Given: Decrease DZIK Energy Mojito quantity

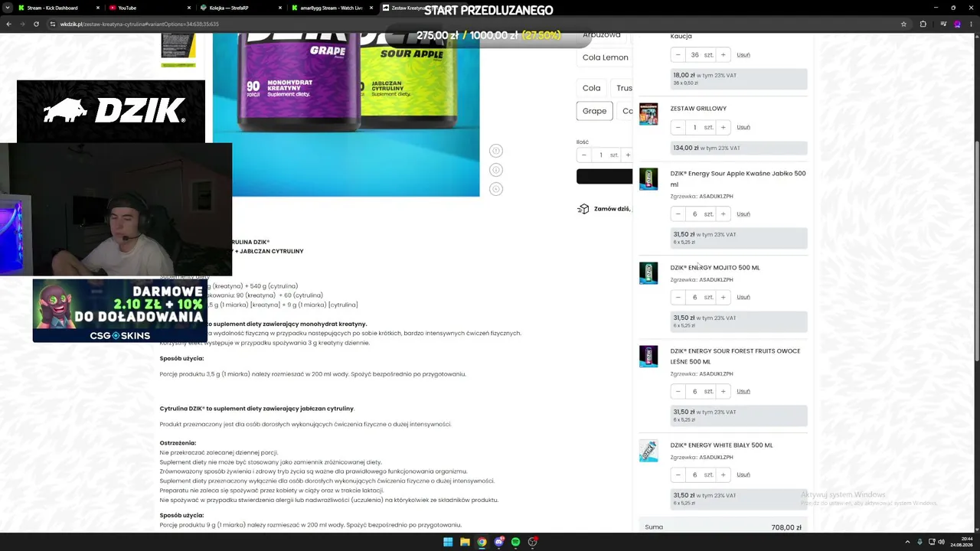Looking at the screenshot, I should [678, 297].
